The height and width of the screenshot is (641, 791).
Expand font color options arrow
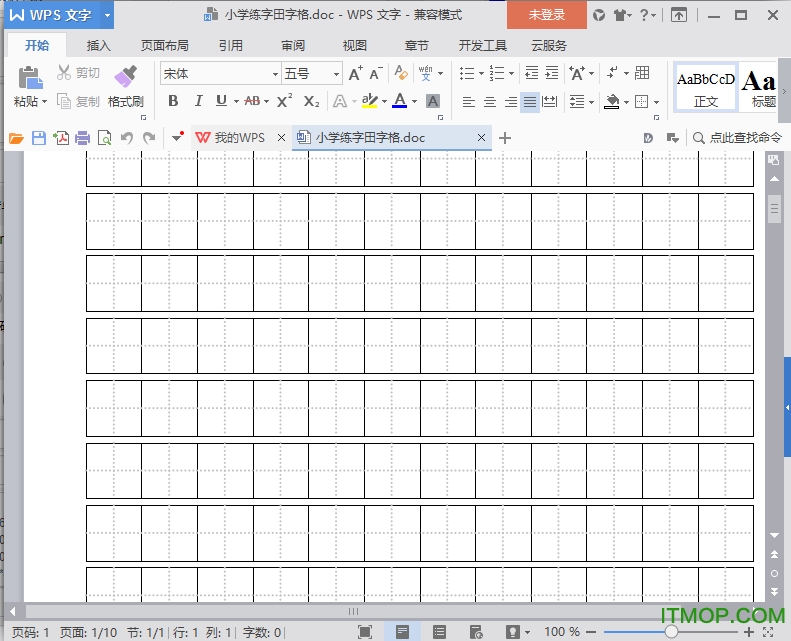(x=414, y=102)
